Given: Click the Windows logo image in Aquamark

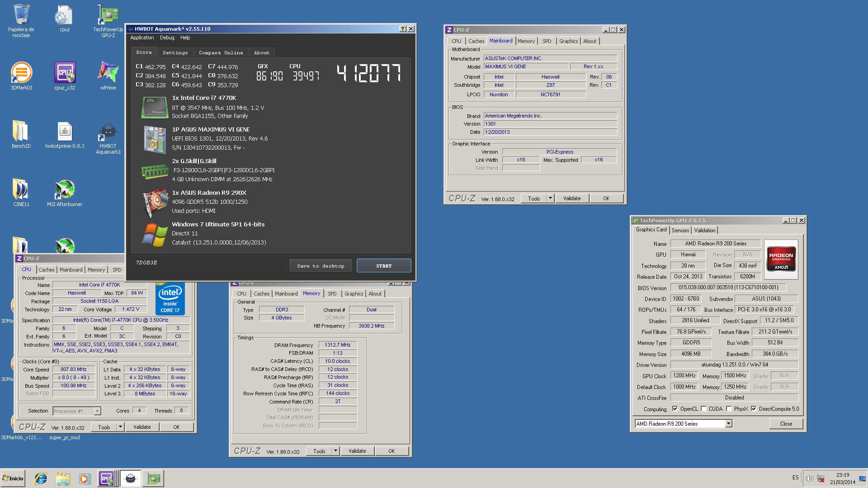Looking at the screenshot, I should coord(155,235).
